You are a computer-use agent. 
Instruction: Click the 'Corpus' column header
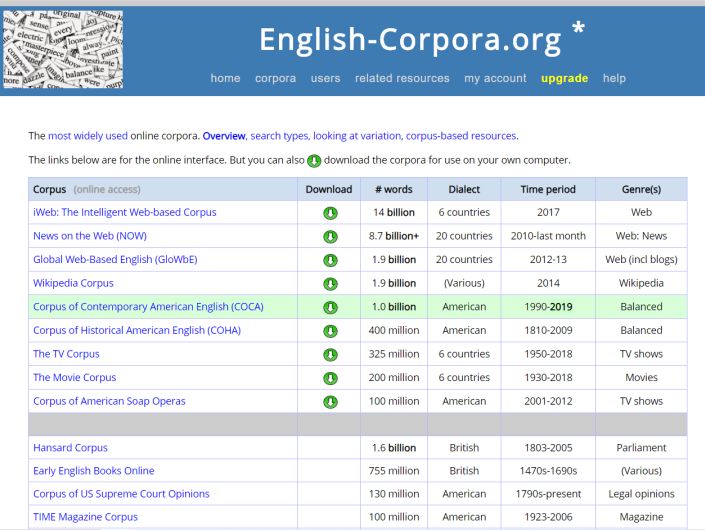(x=49, y=189)
